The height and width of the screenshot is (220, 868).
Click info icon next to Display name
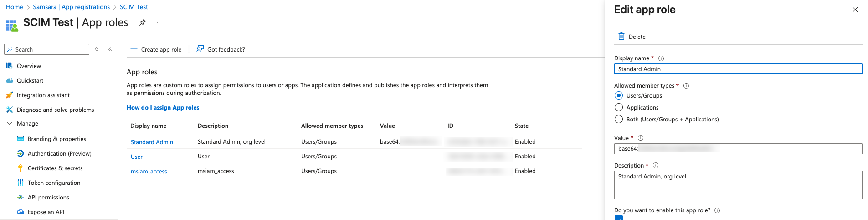click(661, 58)
